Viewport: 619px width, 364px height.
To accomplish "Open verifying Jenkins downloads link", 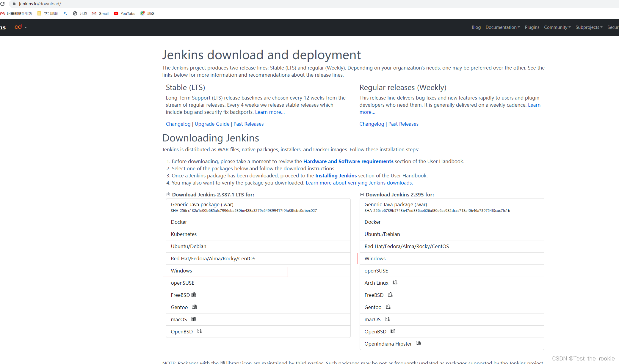I will click(x=359, y=183).
